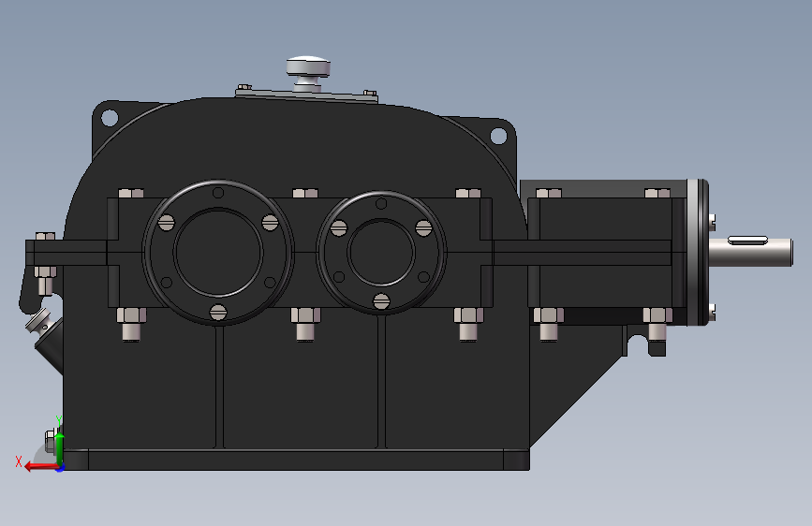Select center of smaller right bearing cover

click(x=381, y=252)
